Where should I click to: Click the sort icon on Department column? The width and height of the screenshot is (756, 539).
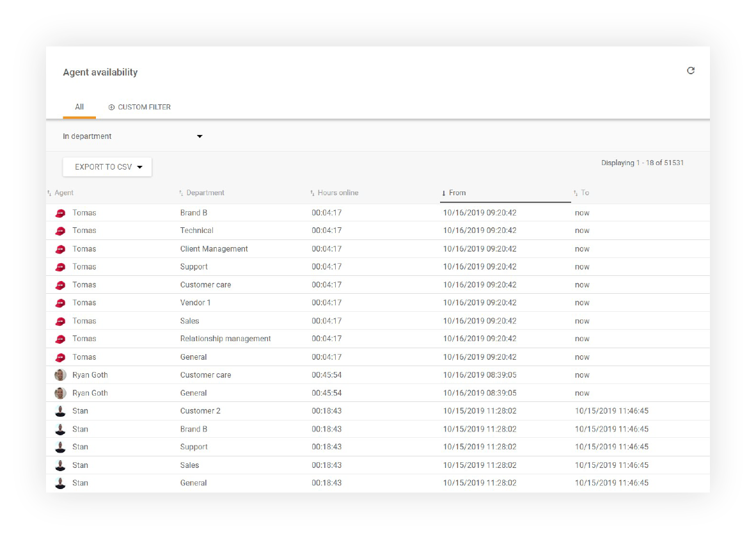[180, 192]
